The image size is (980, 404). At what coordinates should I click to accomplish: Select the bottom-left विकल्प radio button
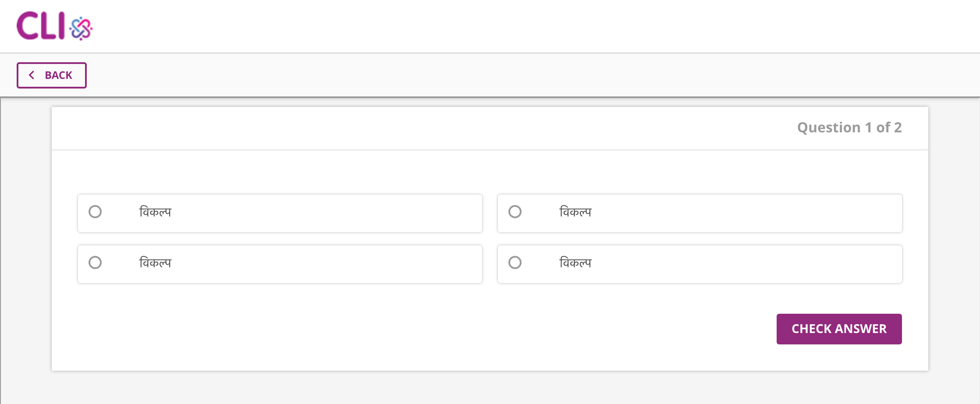95,263
